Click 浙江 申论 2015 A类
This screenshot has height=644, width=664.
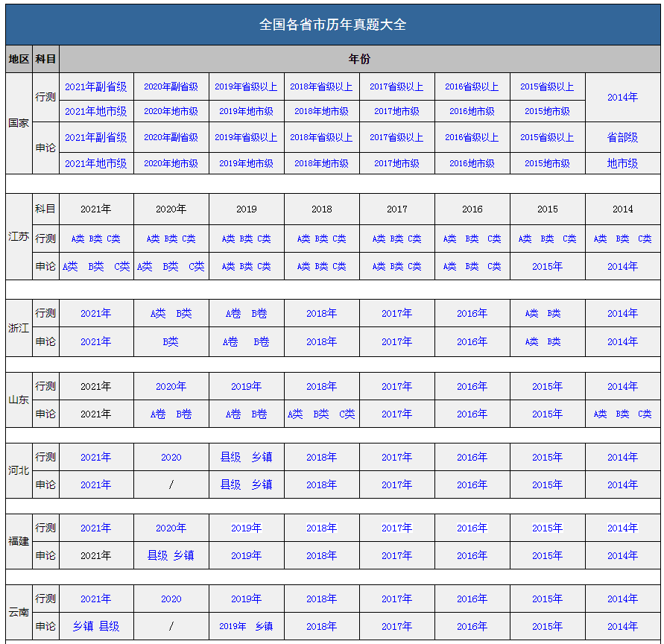532,341
